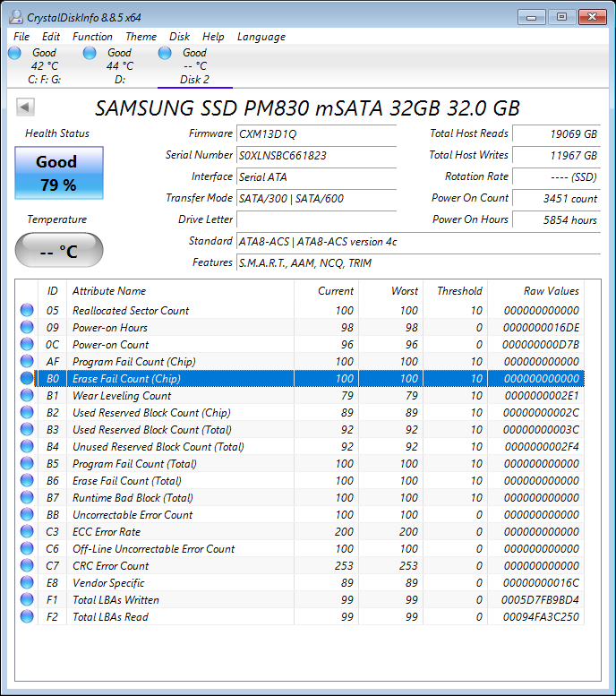Click status orb of Off-Line Uncorrectable Error Count

[x=27, y=548]
